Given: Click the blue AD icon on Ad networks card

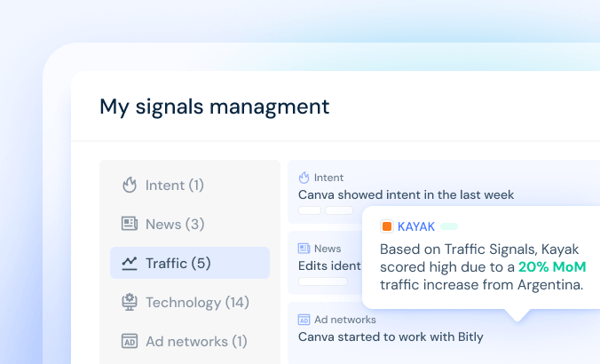Looking at the screenshot, I should click(x=304, y=320).
